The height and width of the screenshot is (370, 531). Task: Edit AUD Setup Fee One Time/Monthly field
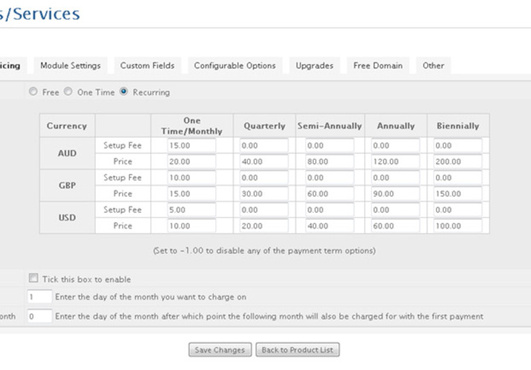[x=191, y=146]
